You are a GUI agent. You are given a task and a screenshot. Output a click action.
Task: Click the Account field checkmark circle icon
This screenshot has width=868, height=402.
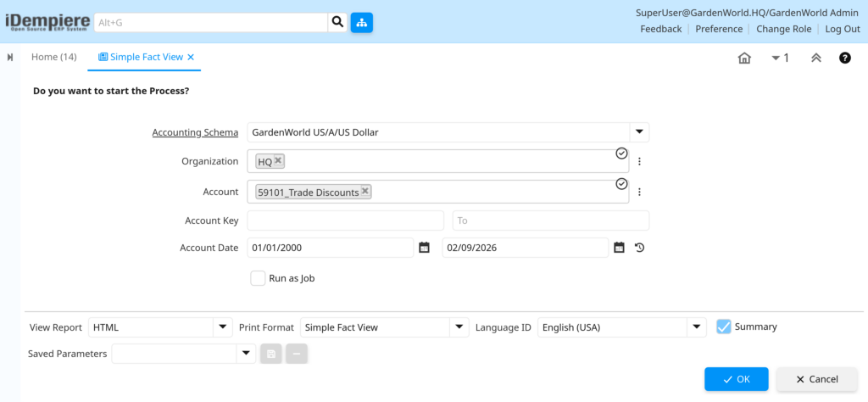[x=621, y=184]
